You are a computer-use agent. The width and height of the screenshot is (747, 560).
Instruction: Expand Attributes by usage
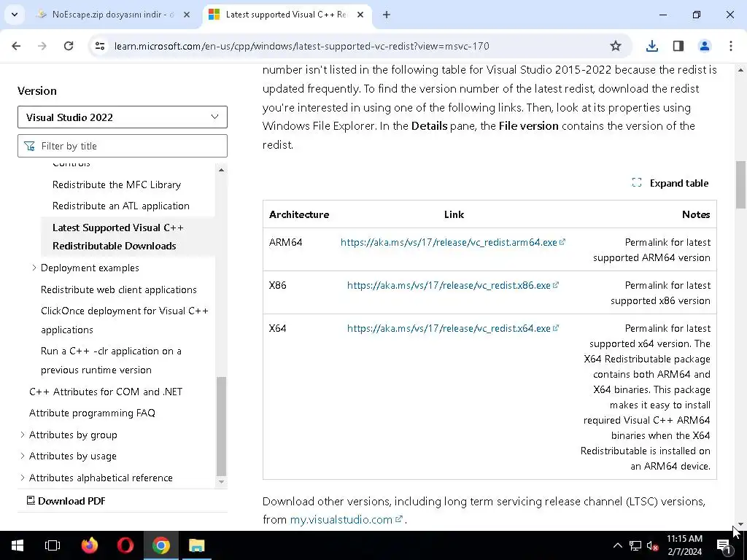click(x=23, y=456)
